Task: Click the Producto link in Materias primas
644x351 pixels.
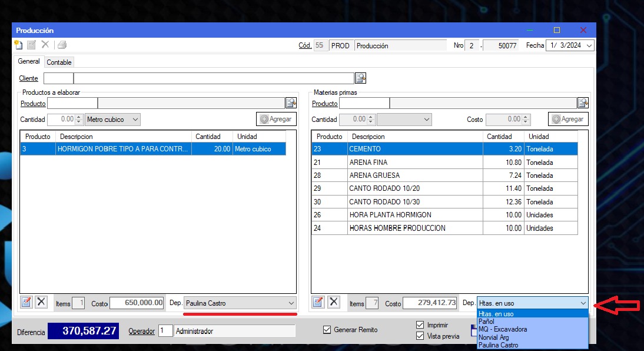Action: 324,104
